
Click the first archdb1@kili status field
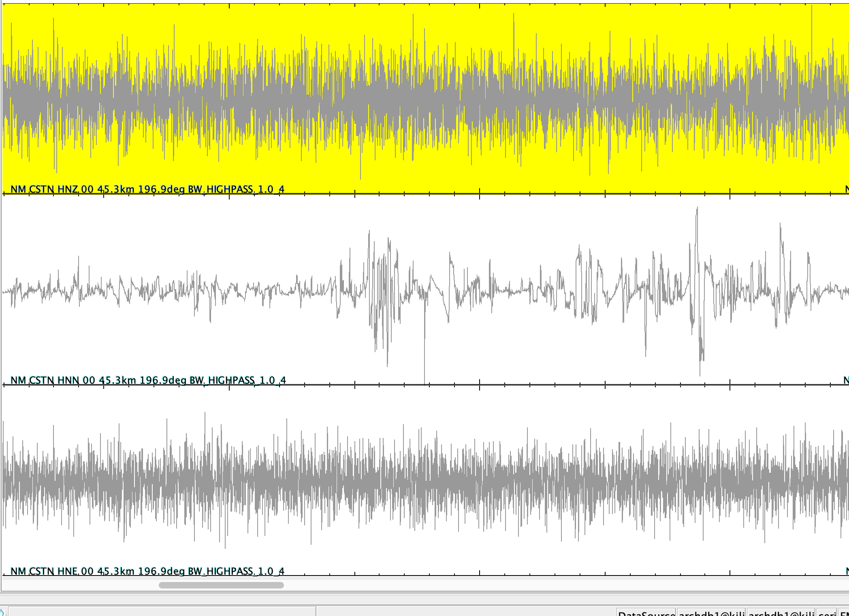click(x=712, y=613)
